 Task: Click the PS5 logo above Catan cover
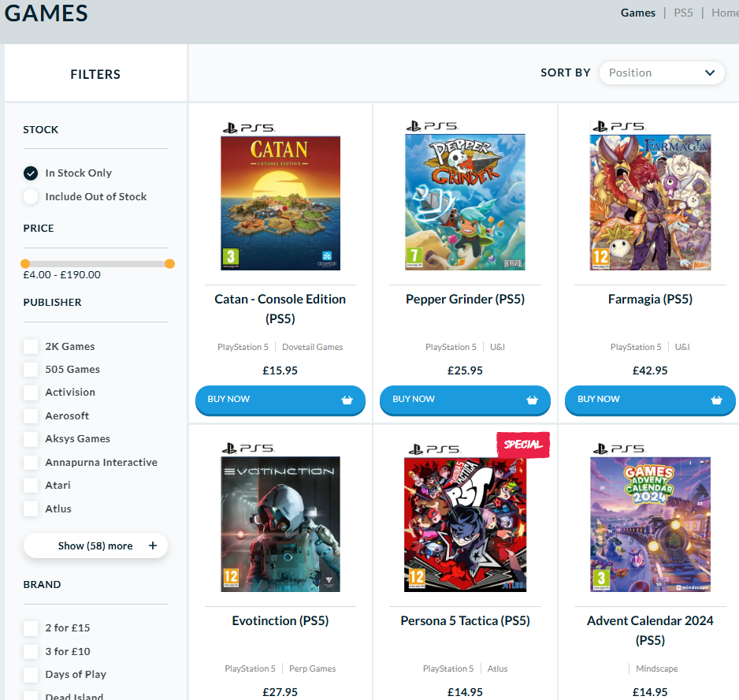[x=248, y=127]
